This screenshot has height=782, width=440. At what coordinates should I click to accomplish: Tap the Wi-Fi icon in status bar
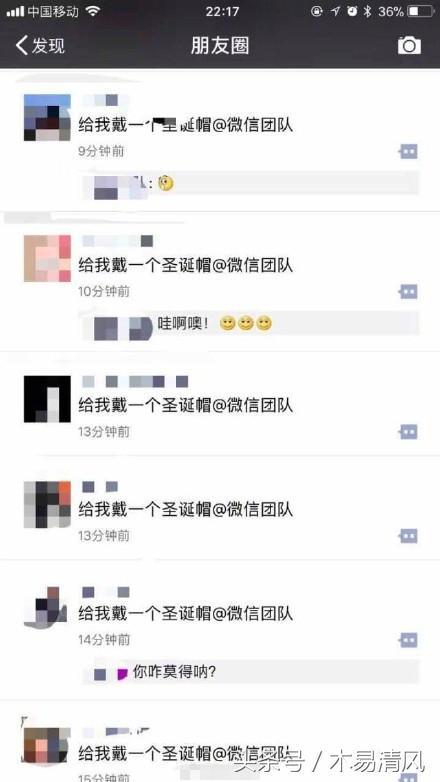tap(93, 11)
